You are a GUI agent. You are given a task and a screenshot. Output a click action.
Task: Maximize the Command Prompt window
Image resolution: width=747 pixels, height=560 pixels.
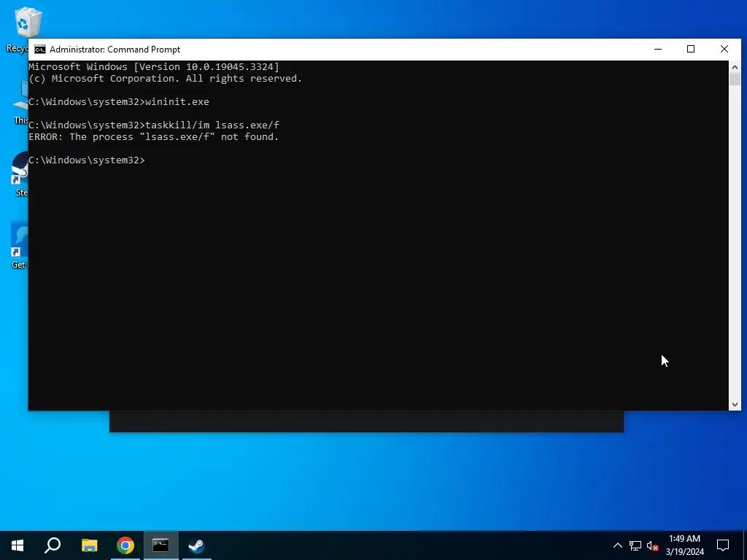(x=691, y=49)
